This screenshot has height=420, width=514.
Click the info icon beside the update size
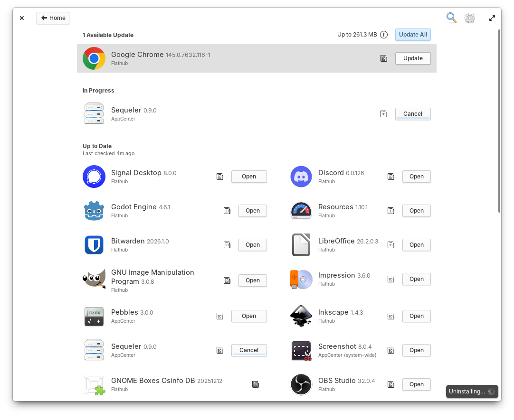click(383, 34)
